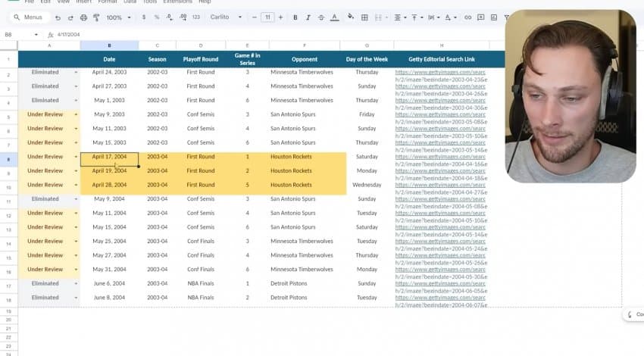
Task: Select column B header
Action: coord(109,45)
